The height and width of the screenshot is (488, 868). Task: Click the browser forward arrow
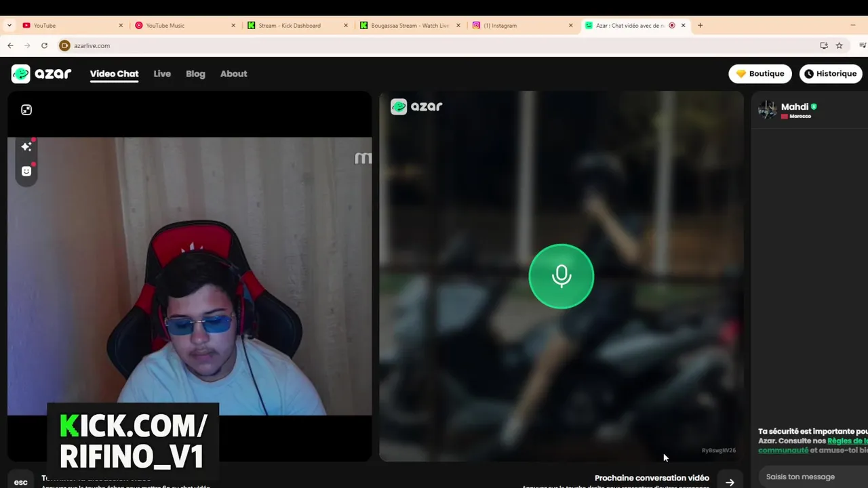tap(27, 45)
